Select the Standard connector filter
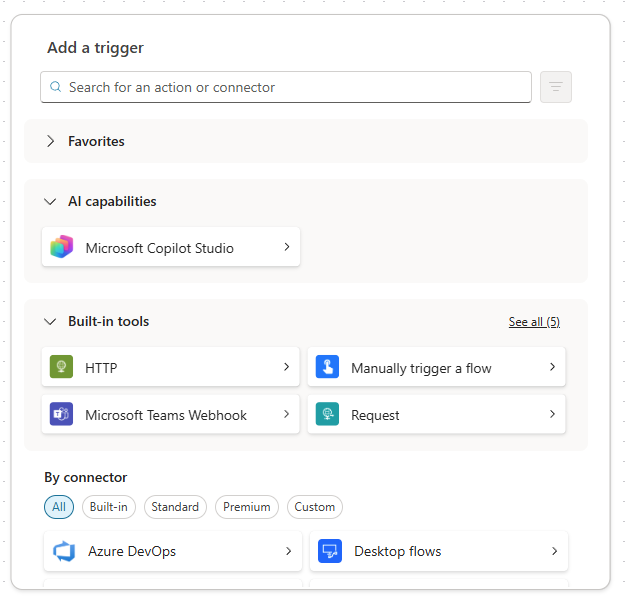 (175, 507)
